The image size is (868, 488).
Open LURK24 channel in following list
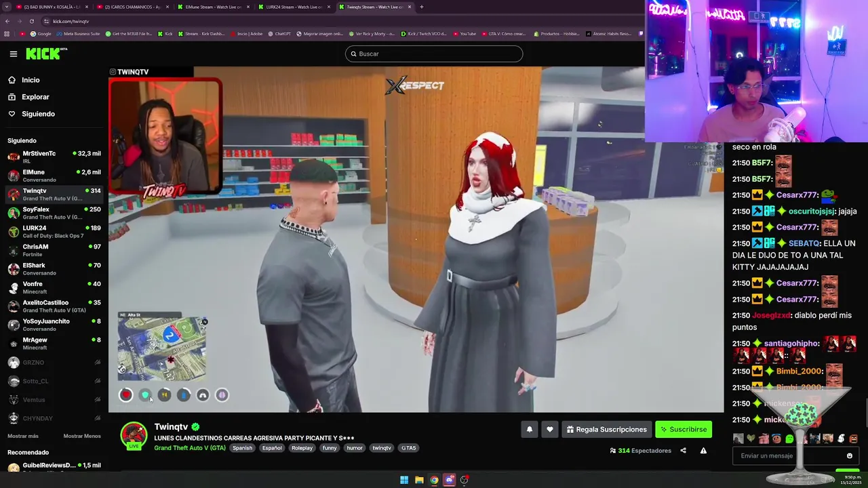[54, 231]
